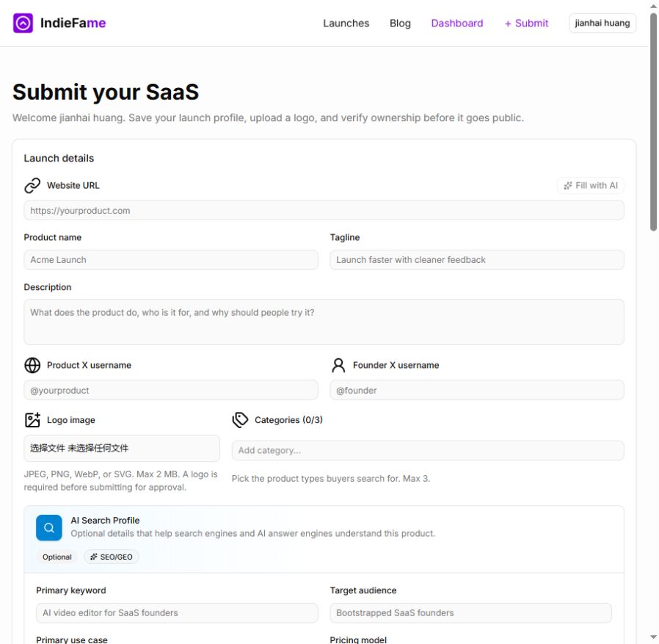This screenshot has width=659, height=644.
Task: Click the Optional badge
Action: [57, 557]
